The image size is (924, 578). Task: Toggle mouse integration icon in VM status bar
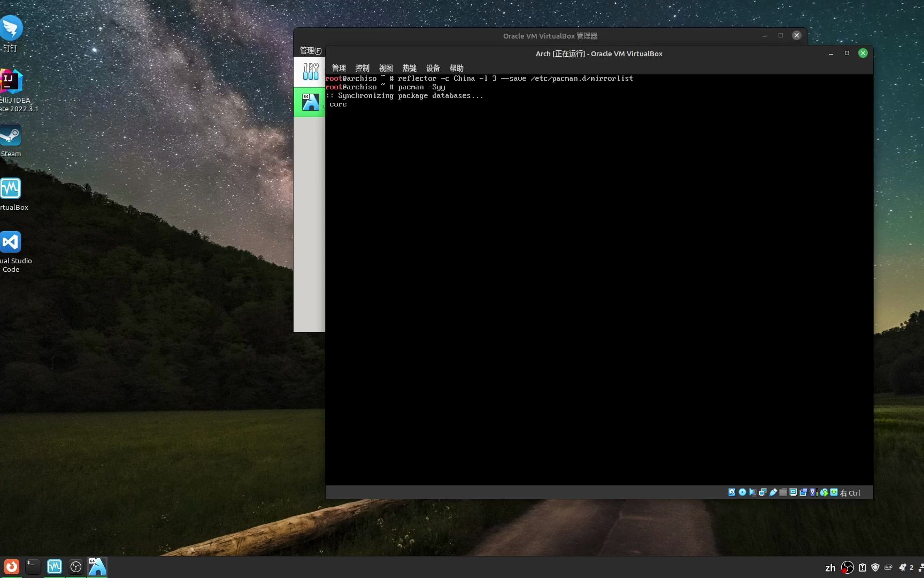[x=824, y=492]
